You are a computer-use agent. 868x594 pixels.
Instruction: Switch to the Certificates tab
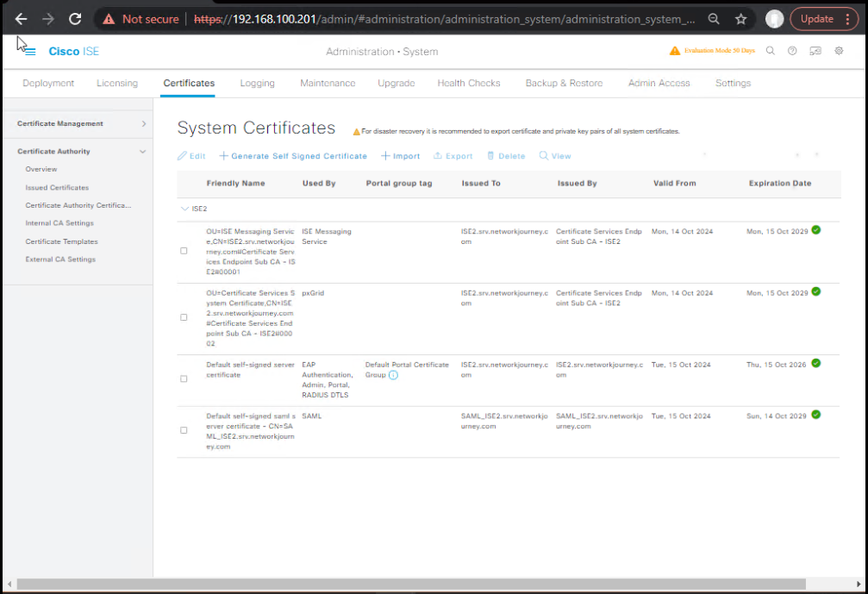tap(189, 83)
